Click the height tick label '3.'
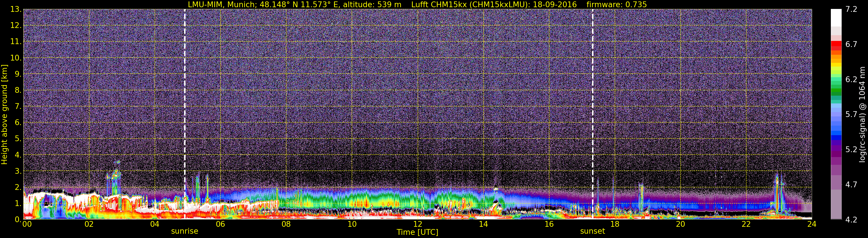The image size is (868, 238). (18, 171)
